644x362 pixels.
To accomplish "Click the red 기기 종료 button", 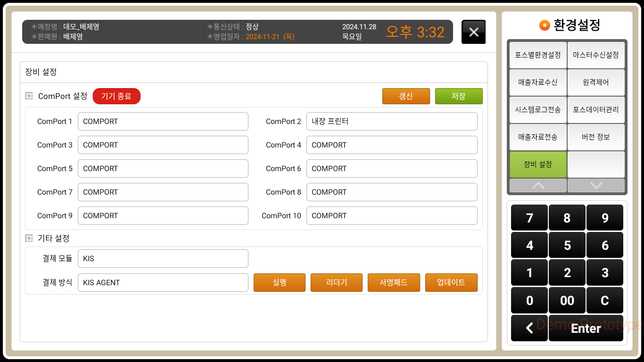I will coord(116,96).
